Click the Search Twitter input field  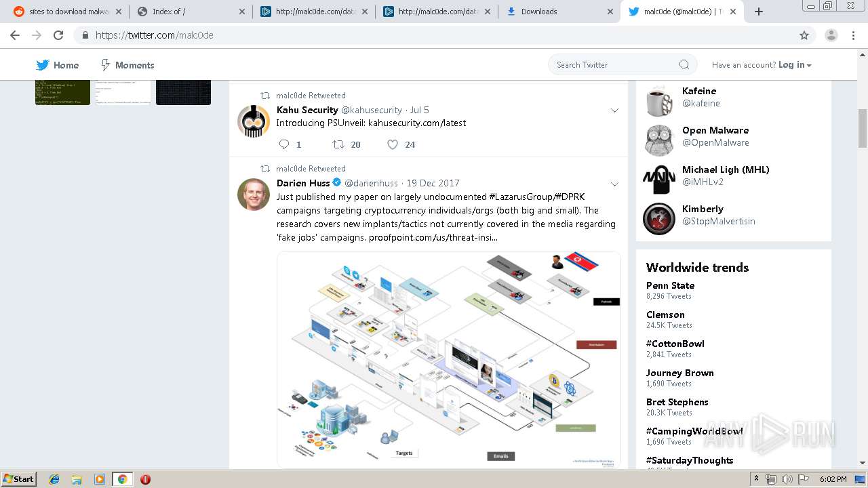pyautogui.click(x=623, y=64)
